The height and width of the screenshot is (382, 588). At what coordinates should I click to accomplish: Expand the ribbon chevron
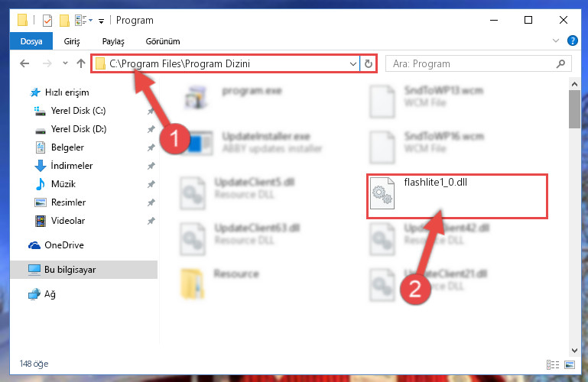556,40
